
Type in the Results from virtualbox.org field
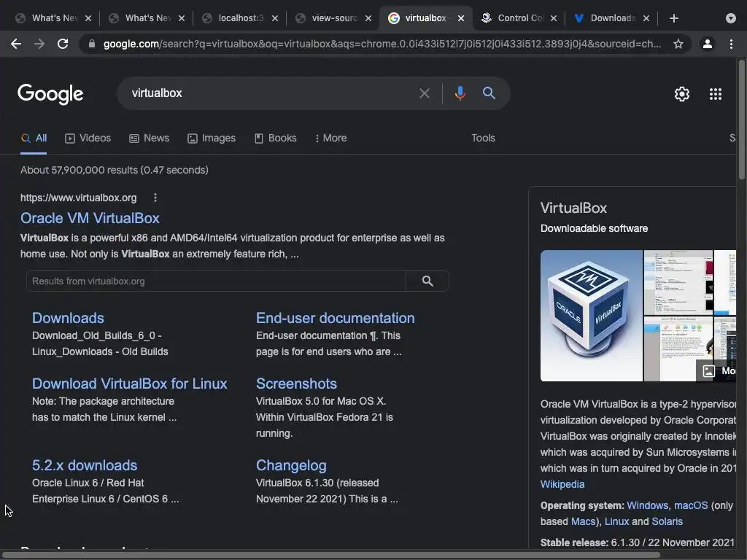216,281
